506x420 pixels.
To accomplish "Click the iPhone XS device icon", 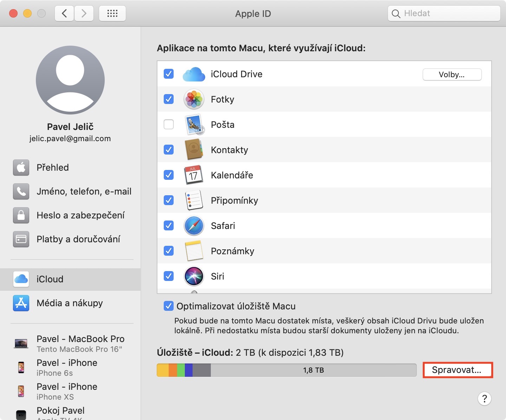I will coord(21,391).
